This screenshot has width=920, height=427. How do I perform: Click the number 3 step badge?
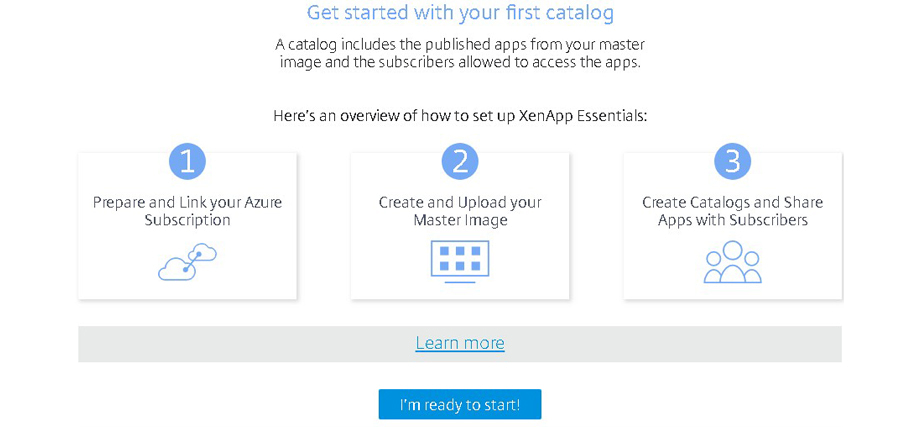732,161
